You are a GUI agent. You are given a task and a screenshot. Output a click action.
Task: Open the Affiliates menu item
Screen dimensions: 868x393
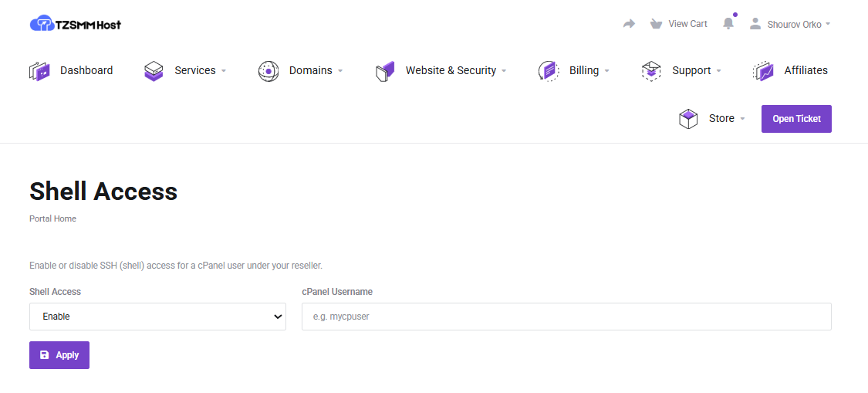(806, 70)
